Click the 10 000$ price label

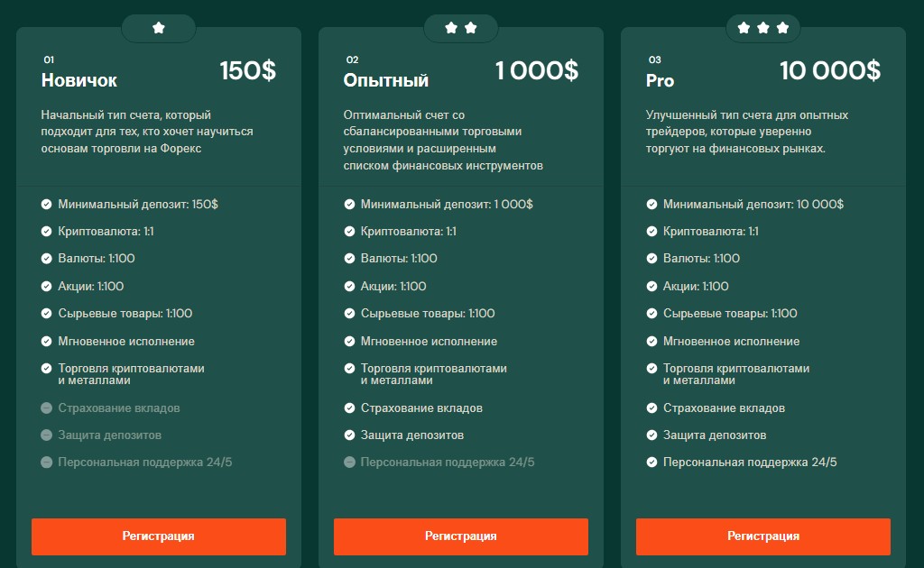[830, 70]
